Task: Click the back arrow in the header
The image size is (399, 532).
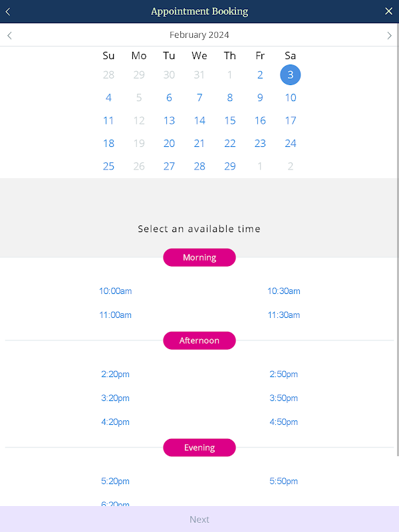Action: 8,11
